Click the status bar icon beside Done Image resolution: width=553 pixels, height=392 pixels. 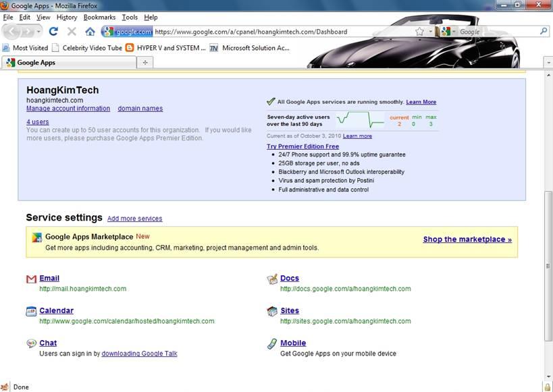pyautogui.click(x=5, y=387)
